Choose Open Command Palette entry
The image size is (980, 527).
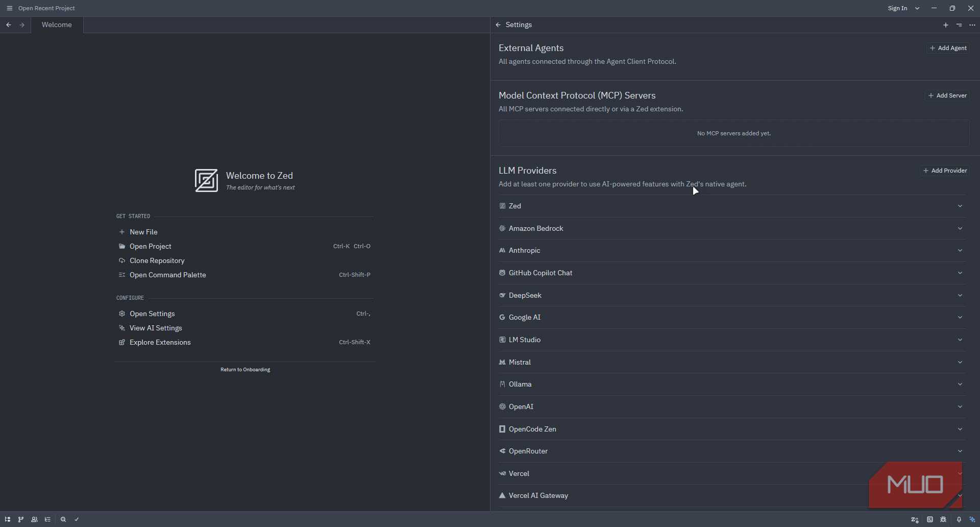(x=244, y=275)
